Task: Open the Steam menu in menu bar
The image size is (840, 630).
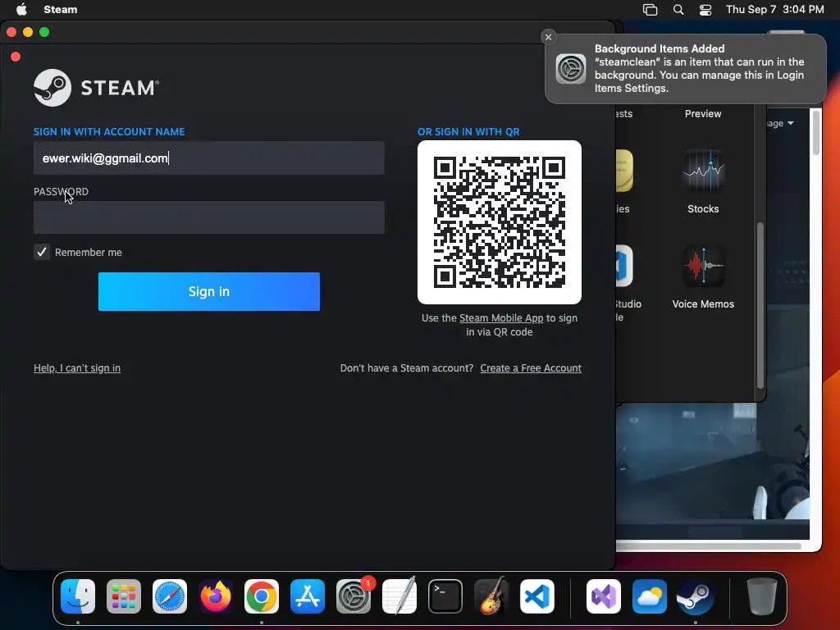Action: click(x=61, y=9)
